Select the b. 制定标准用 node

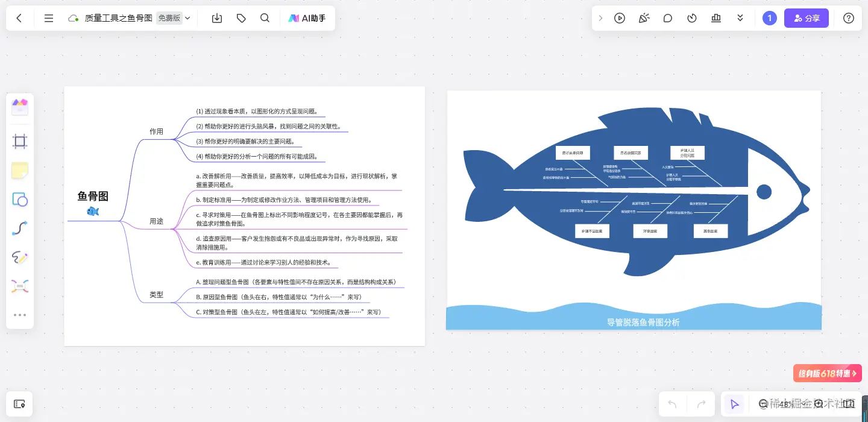(284, 200)
